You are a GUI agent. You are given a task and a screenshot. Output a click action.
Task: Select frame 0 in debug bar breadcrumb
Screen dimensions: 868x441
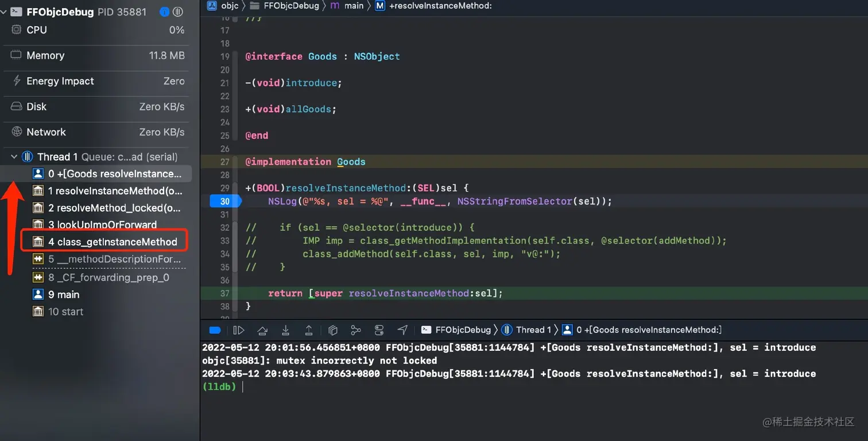pyautogui.click(x=642, y=330)
